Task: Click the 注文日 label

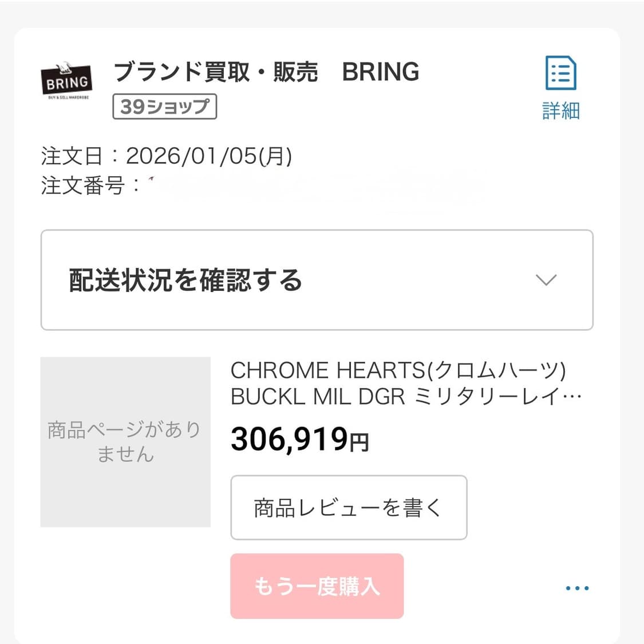Action: point(72,156)
